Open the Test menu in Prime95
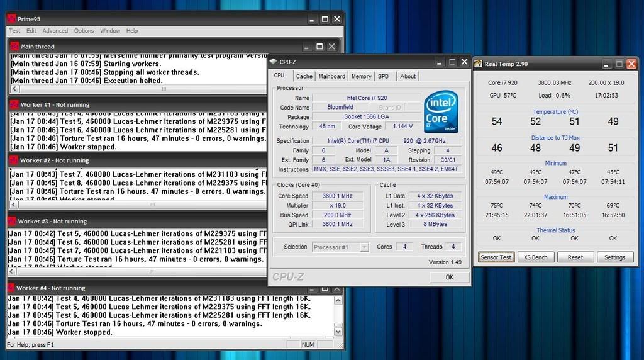The height and width of the screenshot is (360, 644). click(14, 31)
